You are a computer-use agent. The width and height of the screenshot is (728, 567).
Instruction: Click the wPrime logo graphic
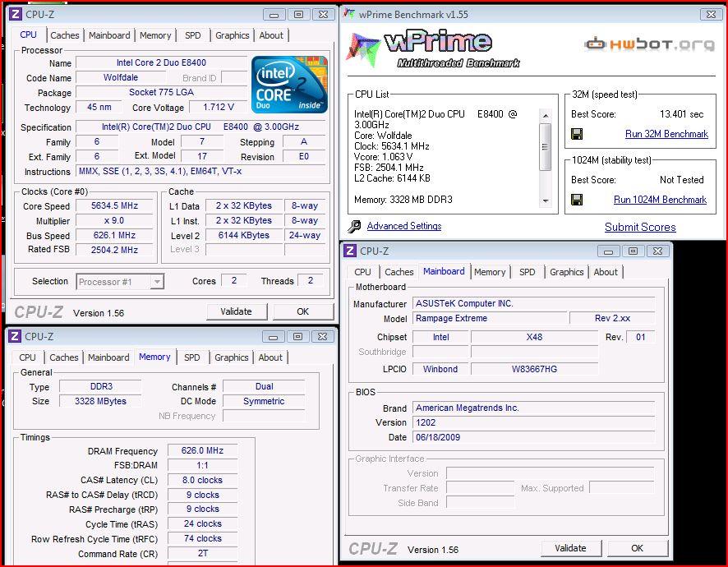tap(433, 49)
